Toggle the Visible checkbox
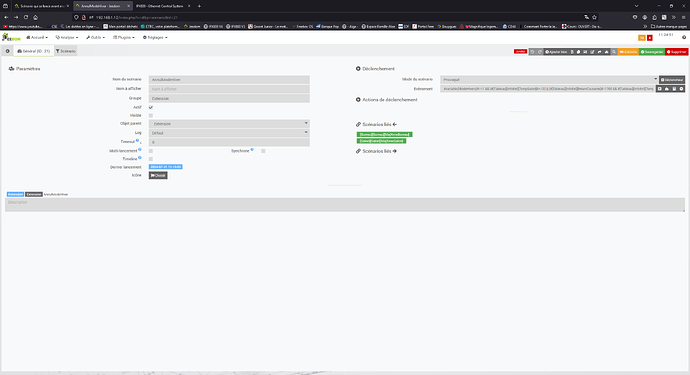 point(151,115)
